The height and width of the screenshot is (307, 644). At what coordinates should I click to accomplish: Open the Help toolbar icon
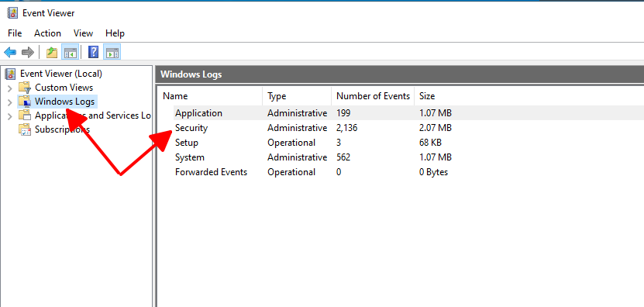tap(94, 52)
